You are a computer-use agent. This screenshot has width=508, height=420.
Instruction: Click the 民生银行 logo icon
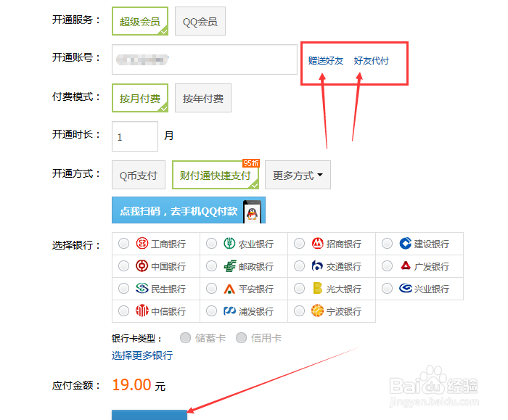(142, 288)
